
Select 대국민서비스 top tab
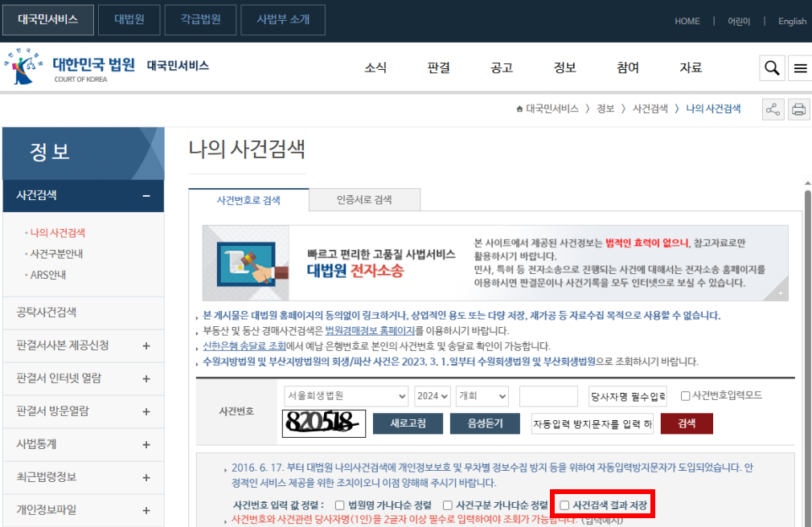(48, 19)
